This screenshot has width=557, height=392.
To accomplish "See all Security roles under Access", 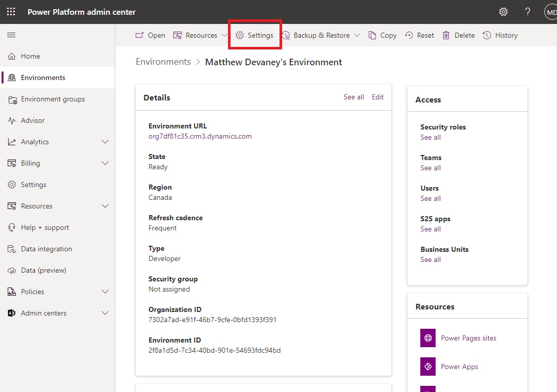I will (x=431, y=137).
